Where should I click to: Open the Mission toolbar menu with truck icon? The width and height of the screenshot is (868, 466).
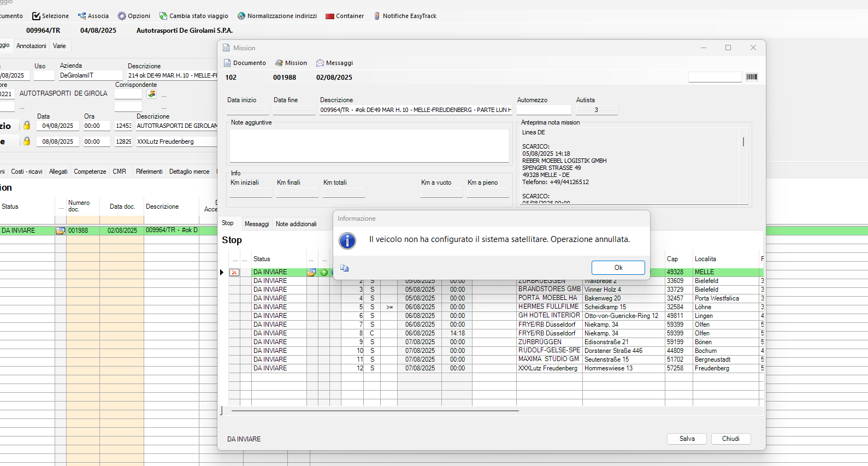[291, 63]
